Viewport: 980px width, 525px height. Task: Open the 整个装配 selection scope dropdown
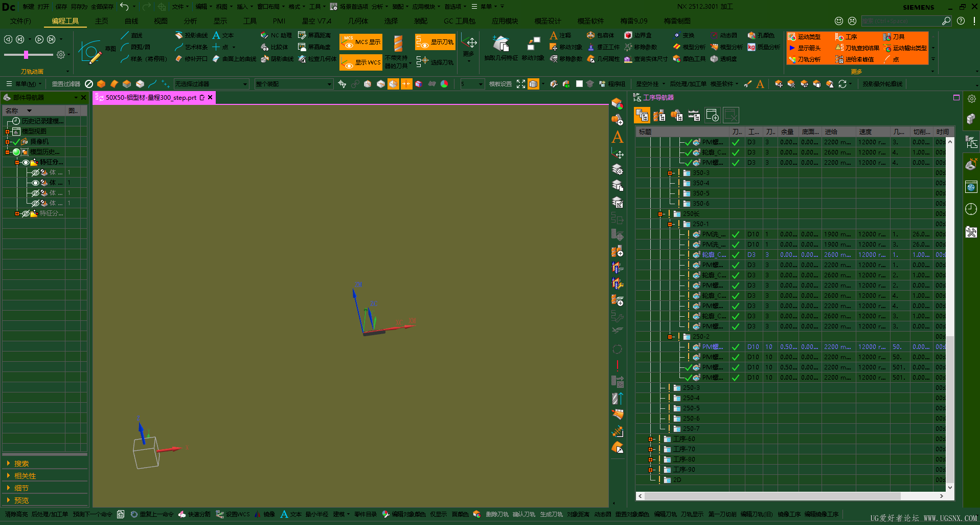click(330, 84)
